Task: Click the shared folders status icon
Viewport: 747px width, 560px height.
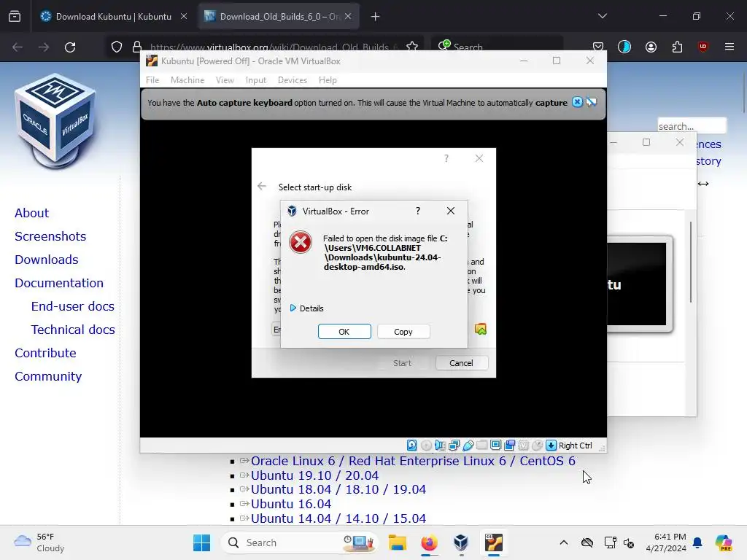Action: (x=481, y=446)
